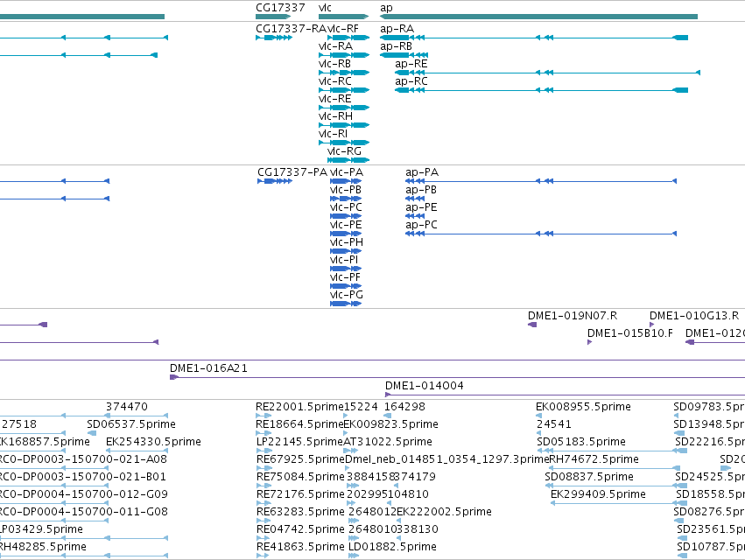The width and height of the screenshot is (745, 560).
Task: Select EST RE72176.5prime
Action: coord(300,494)
